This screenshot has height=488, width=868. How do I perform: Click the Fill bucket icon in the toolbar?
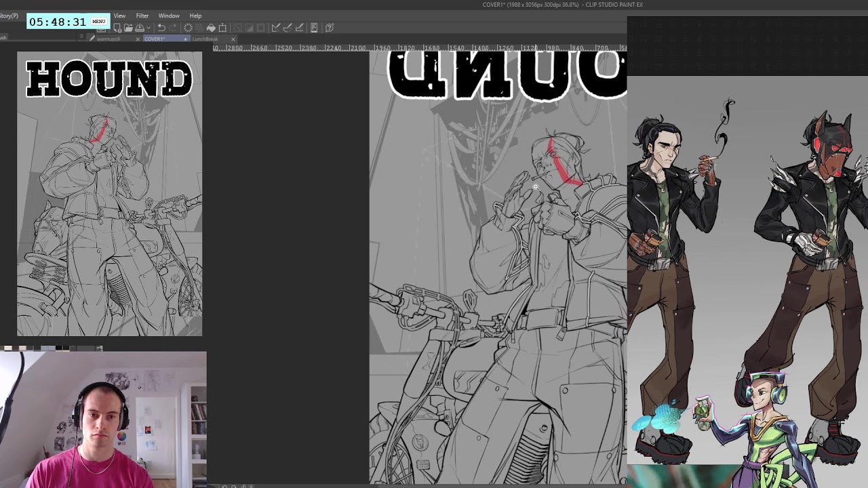211,28
